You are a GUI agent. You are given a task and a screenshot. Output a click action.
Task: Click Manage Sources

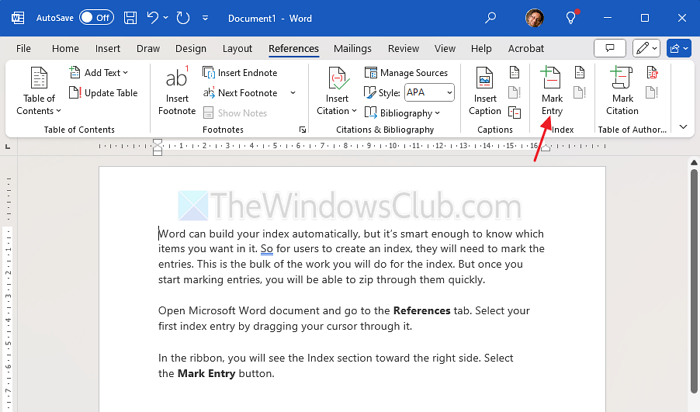click(406, 72)
